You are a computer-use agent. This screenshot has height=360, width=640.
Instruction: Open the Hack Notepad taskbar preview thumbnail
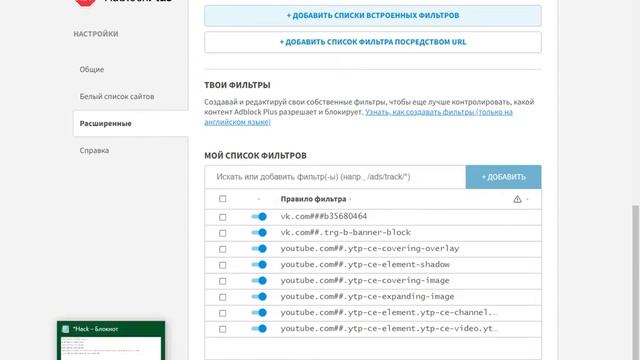coord(111,340)
